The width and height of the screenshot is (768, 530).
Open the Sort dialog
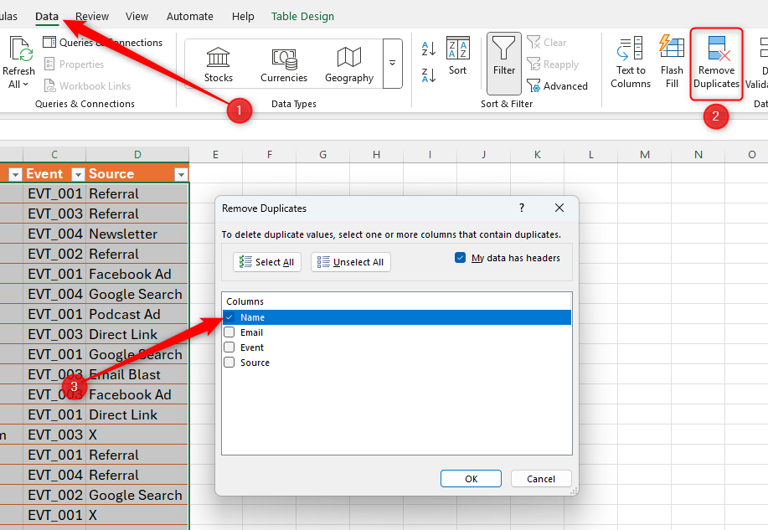[x=457, y=56]
